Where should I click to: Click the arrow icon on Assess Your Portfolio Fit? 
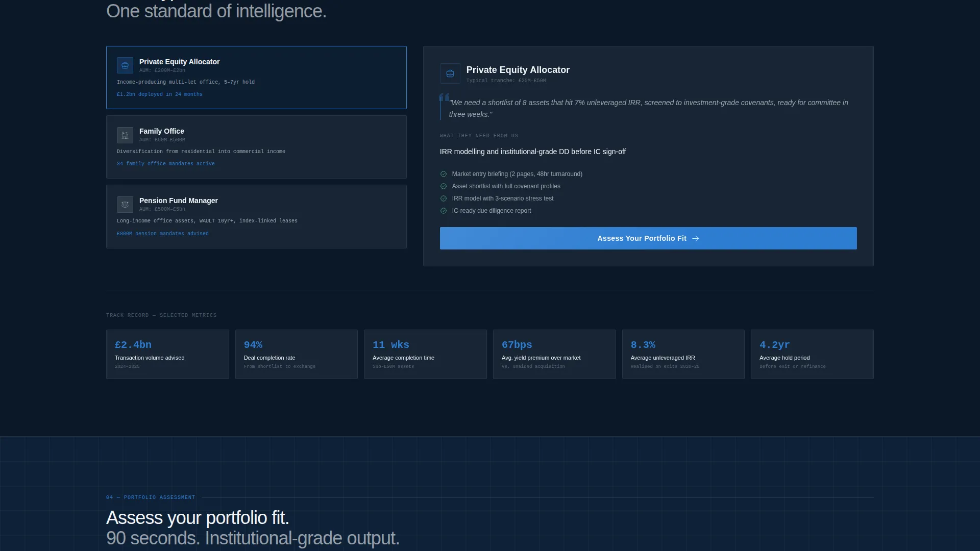point(695,238)
